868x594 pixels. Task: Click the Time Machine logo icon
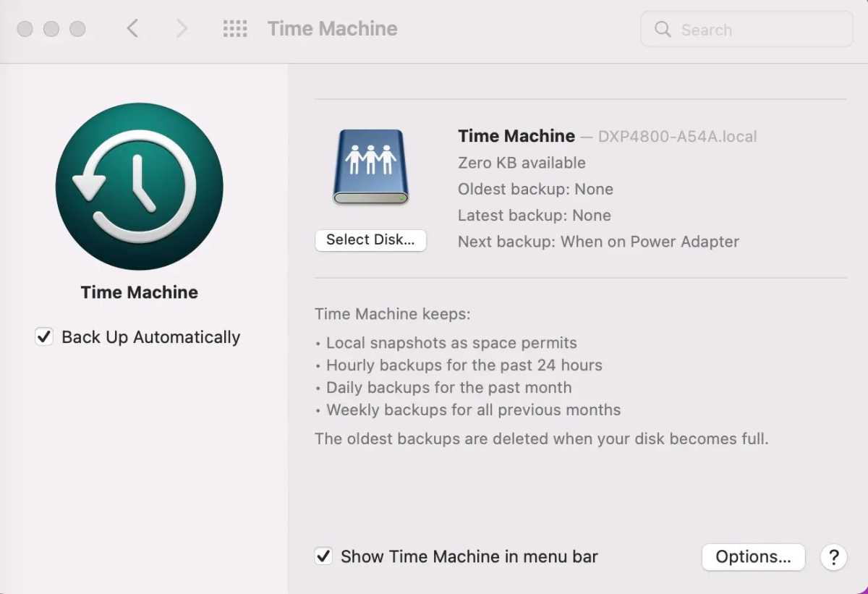point(139,186)
